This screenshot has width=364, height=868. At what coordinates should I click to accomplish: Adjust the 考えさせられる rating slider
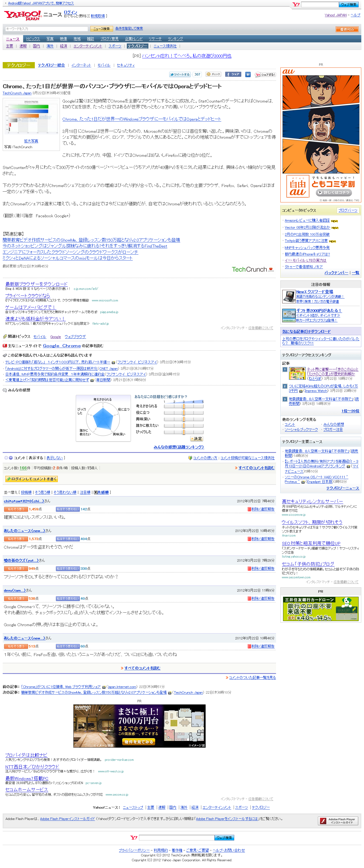pyautogui.click(x=183, y=406)
